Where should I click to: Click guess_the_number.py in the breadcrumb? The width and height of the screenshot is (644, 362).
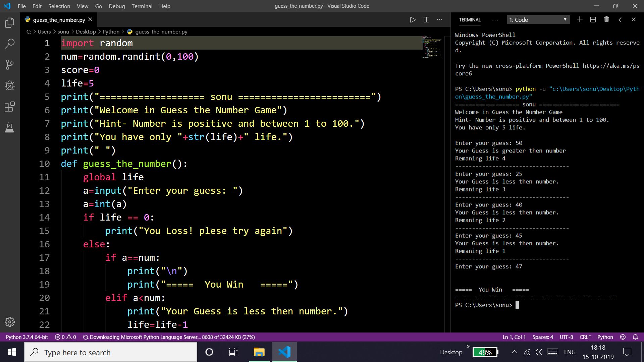point(161,32)
